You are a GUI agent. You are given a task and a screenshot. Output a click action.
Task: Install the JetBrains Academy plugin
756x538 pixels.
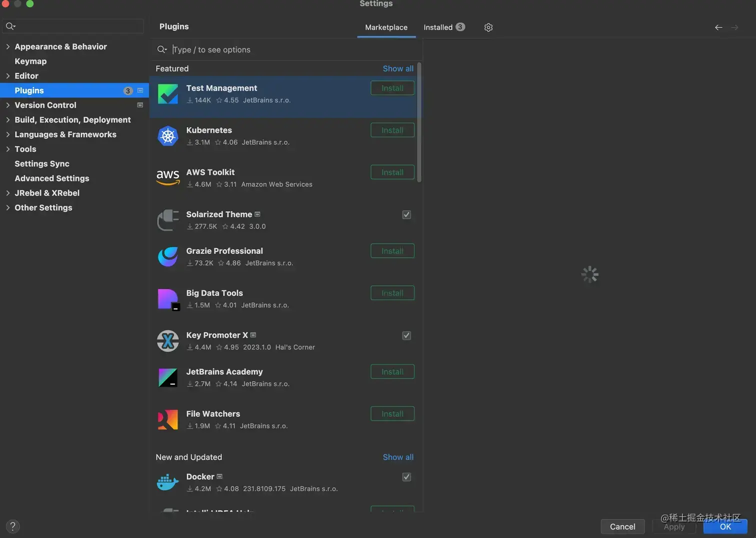point(392,372)
